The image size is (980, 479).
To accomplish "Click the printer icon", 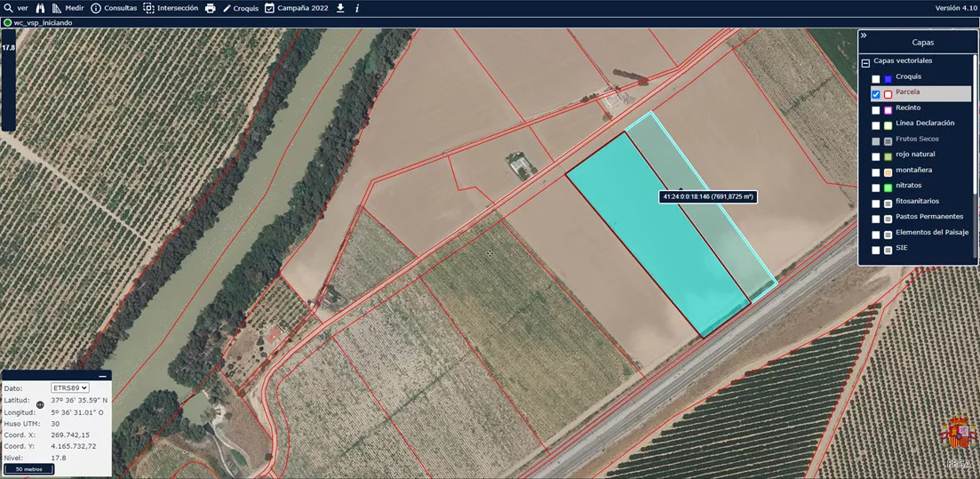I will [x=211, y=8].
